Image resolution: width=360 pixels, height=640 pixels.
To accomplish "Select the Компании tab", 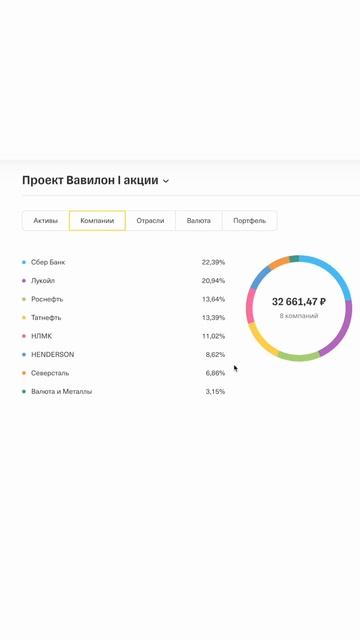I will click(x=97, y=221).
